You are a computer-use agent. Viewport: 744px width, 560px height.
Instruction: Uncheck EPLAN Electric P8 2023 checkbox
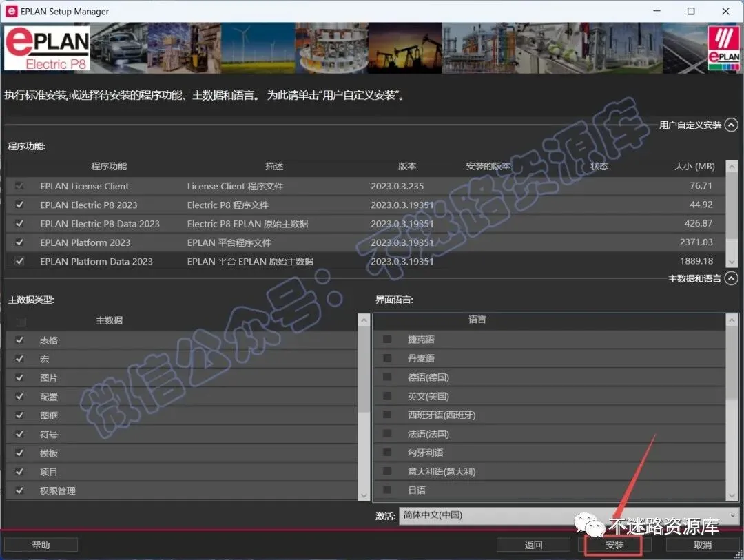tap(19, 205)
